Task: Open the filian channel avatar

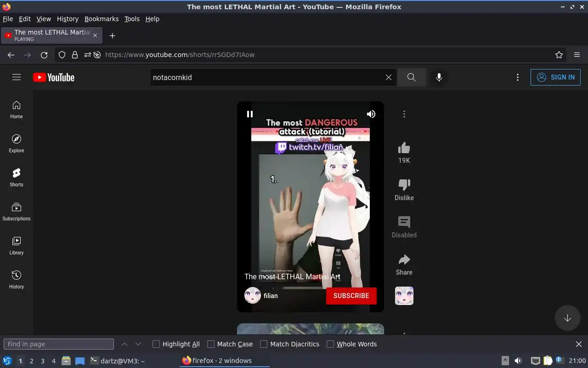Action: [253, 295]
